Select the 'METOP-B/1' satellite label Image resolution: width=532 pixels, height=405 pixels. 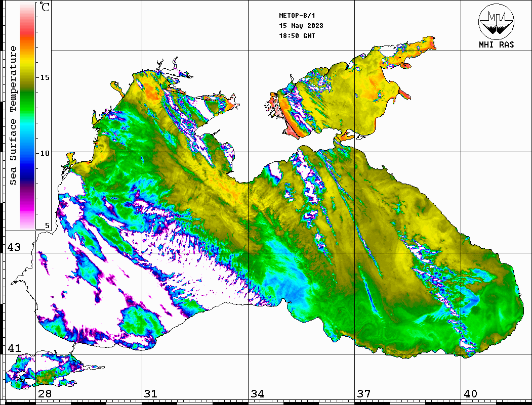[x=297, y=16]
